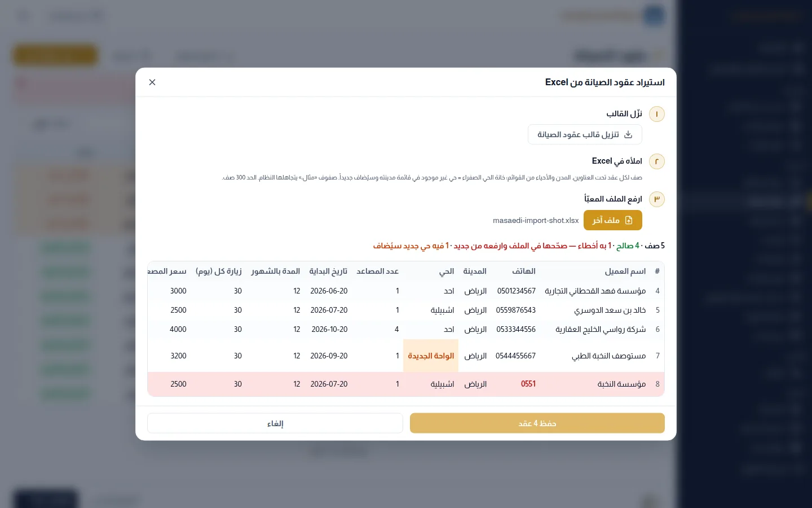
Task: Select client شركة رواسي الخليج العقارية
Action: click(601, 330)
